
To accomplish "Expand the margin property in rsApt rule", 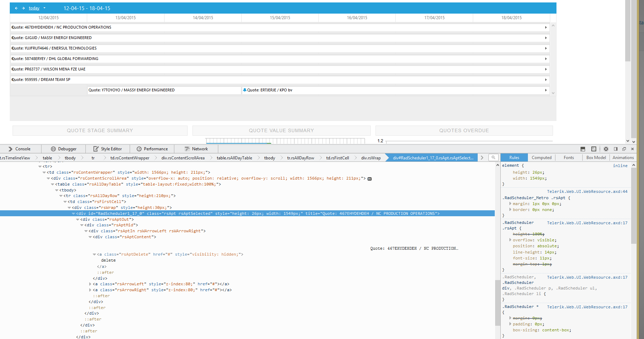I will (x=510, y=204).
